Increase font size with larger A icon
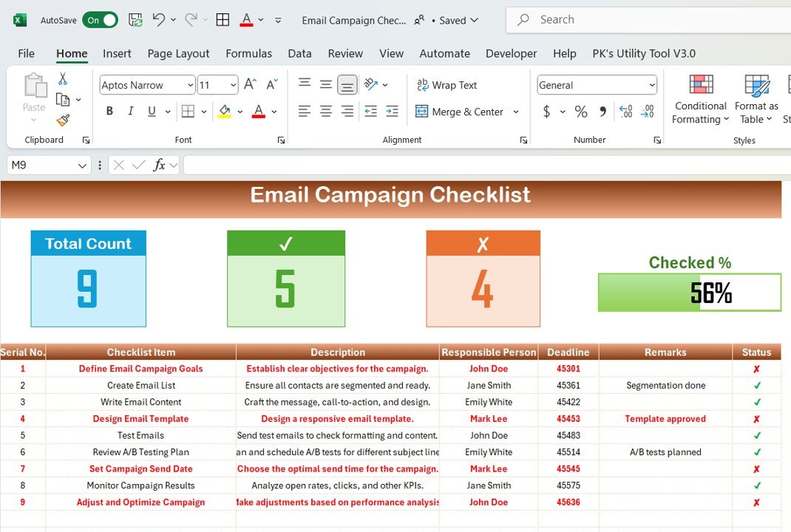The image size is (791, 532). point(251,84)
